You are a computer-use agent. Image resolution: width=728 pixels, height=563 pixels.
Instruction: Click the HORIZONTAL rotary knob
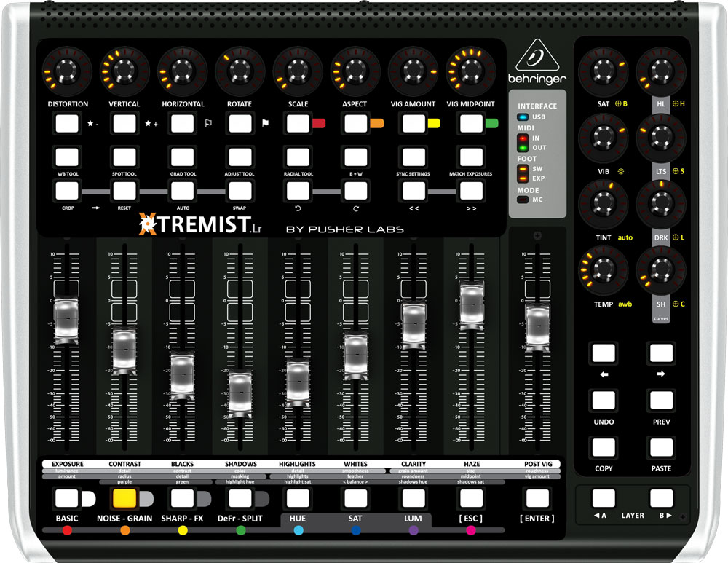coord(183,71)
